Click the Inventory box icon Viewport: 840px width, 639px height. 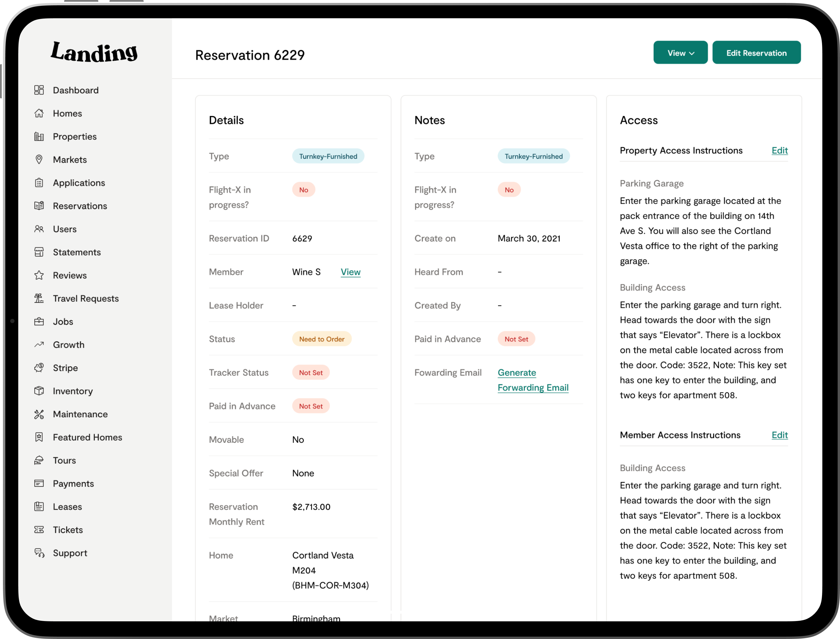click(39, 391)
